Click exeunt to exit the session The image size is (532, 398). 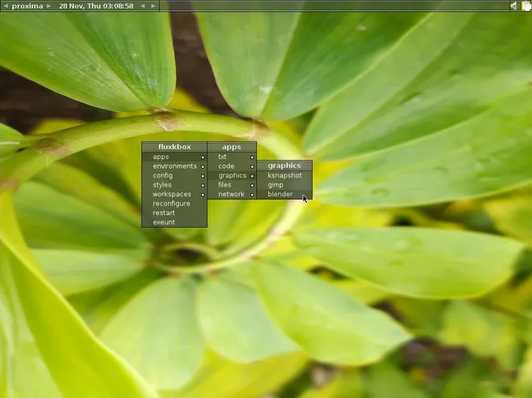tap(164, 223)
